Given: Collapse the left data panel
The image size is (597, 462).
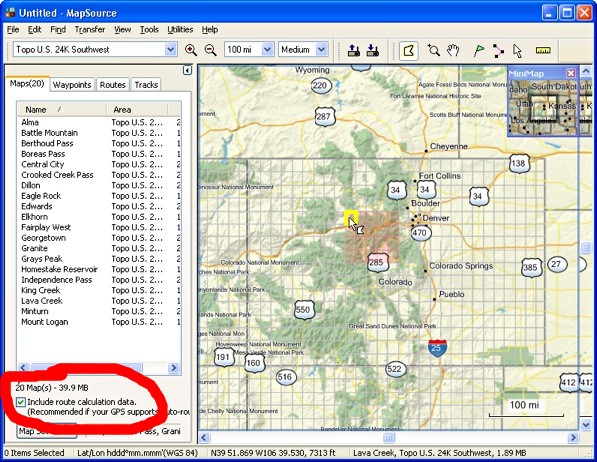Looking at the screenshot, I should (187, 70).
